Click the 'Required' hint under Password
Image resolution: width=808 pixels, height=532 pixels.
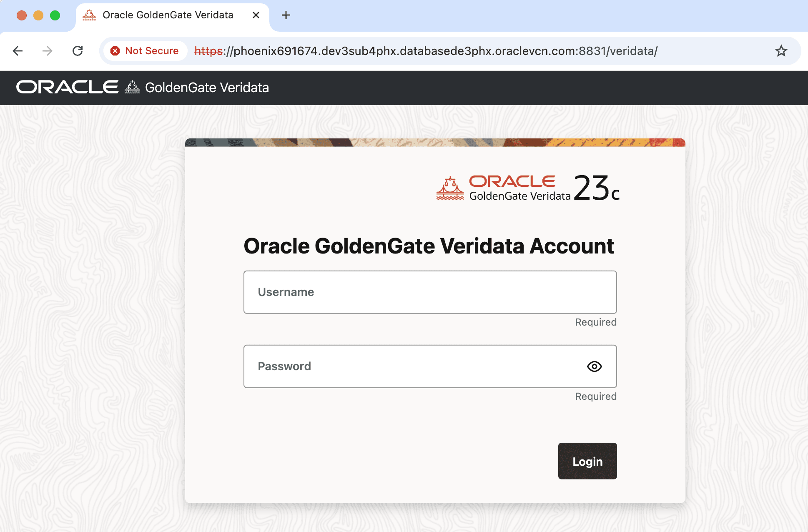tap(596, 396)
